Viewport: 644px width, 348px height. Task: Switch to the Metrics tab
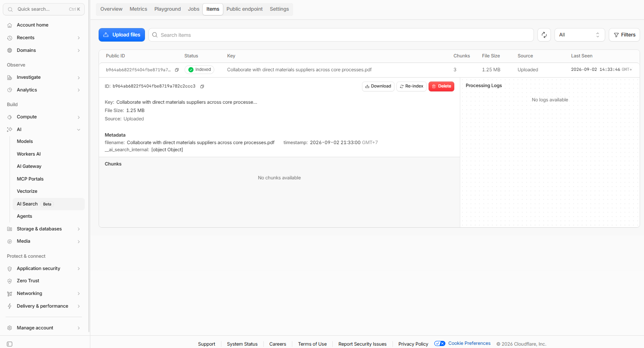click(138, 9)
